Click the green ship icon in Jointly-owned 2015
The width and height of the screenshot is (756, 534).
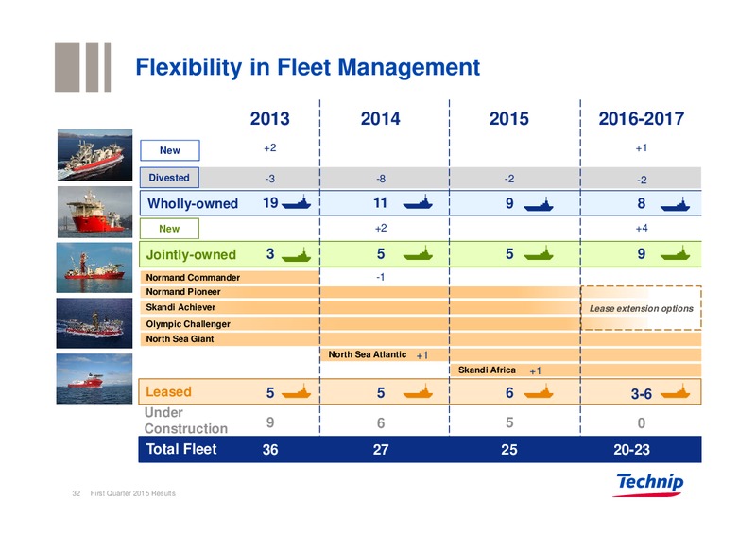pos(538,253)
